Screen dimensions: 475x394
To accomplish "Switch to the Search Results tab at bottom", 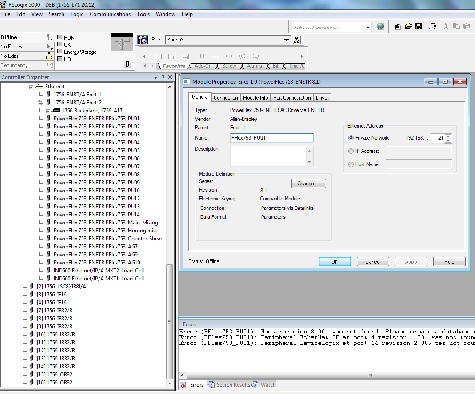I will [230, 385].
